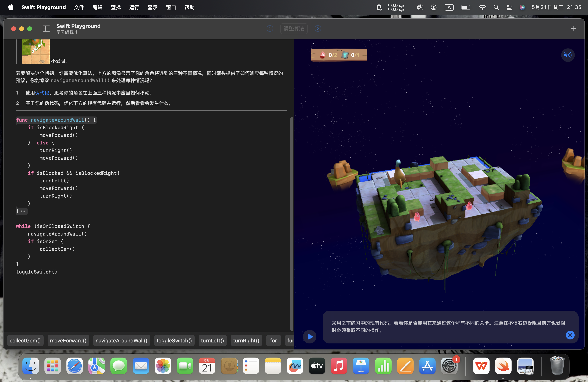
Task: Expand the function's trailing ellipsis
Action: pos(23,211)
